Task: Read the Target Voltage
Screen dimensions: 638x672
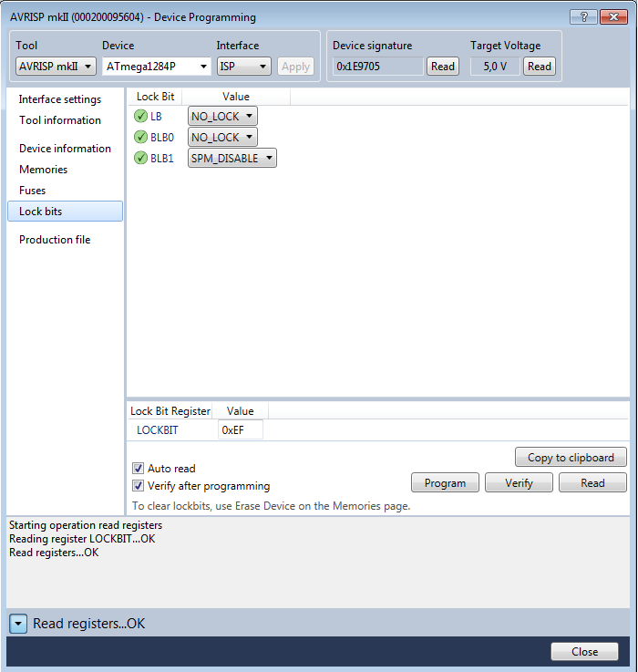Action: [540, 67]
